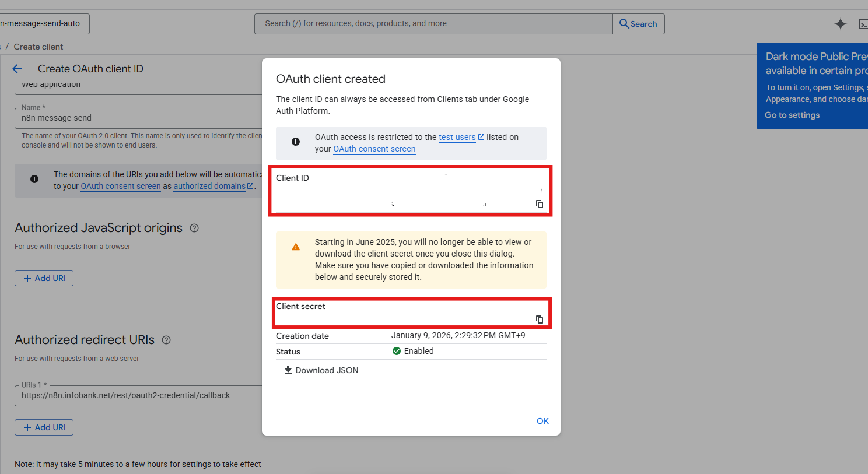Click the back arrow beside Create OAuth client ID
868x474 pixels.
click(17, 69)
